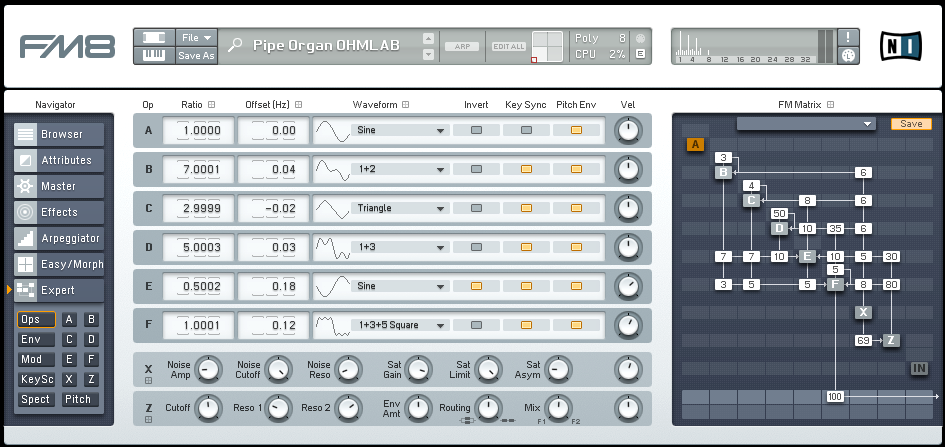Image resolution: width=945 pixels, height=447 pixels.
Task: Click the small E icon beside CPU
Action: (640, 54)
